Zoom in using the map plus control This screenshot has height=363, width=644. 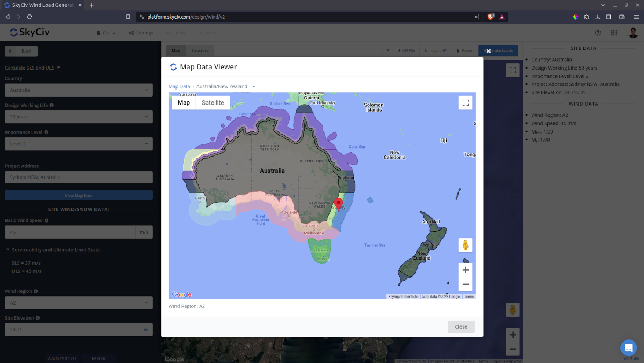coord(465,270)
